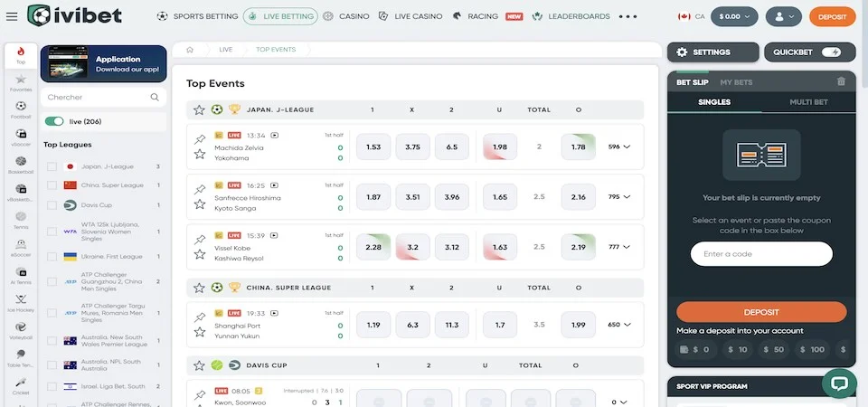The width and height of the screenshot is (868, 407).
Task: Check Ukraine First League checkbox
Action: pos(52,257)
